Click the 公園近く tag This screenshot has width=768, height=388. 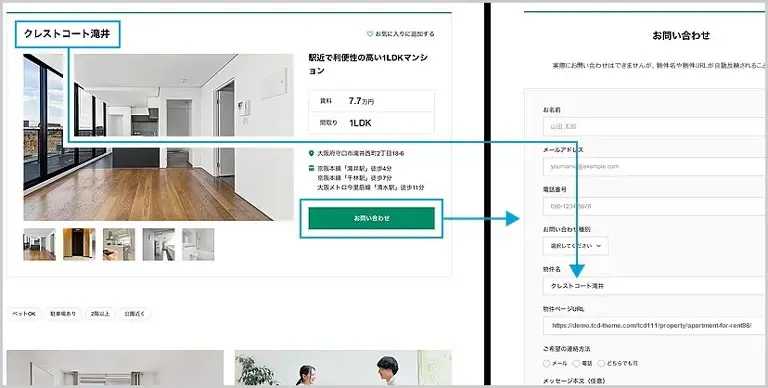coord(134,314)
